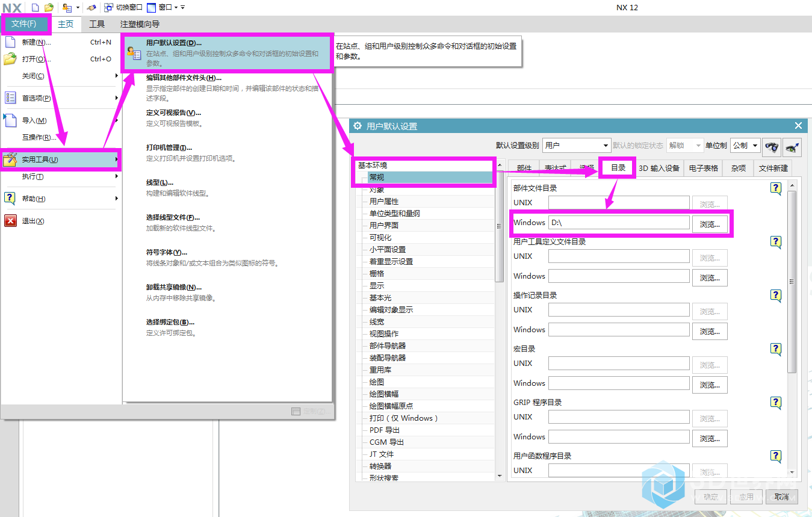Click the brush icon in quick toolbar
Viewport: 812px width, 517px height.
(91, 7)
